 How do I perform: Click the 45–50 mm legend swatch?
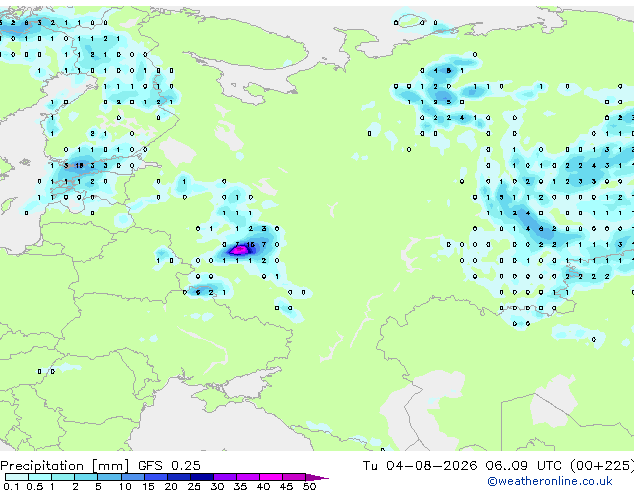294,477
